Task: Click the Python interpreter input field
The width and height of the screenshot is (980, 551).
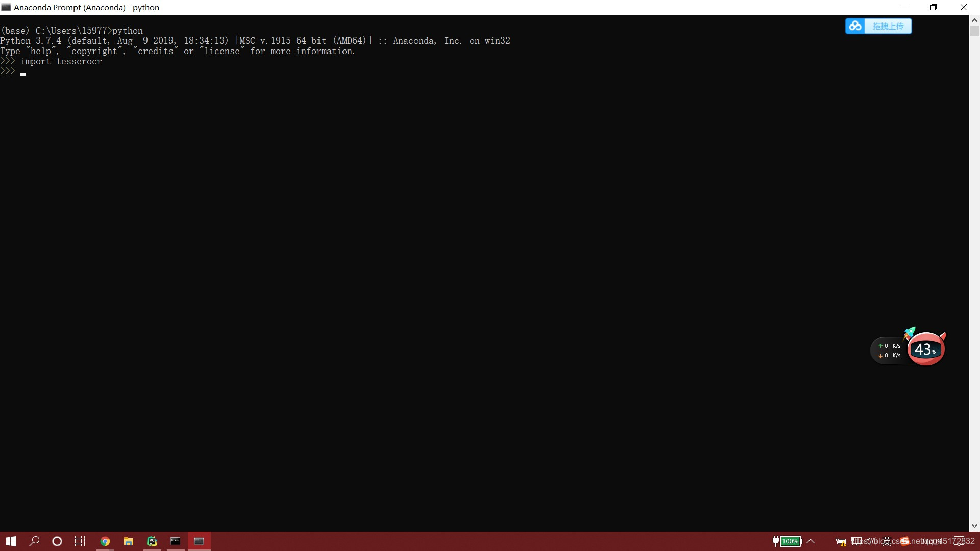Action: (x=22, y=71)
